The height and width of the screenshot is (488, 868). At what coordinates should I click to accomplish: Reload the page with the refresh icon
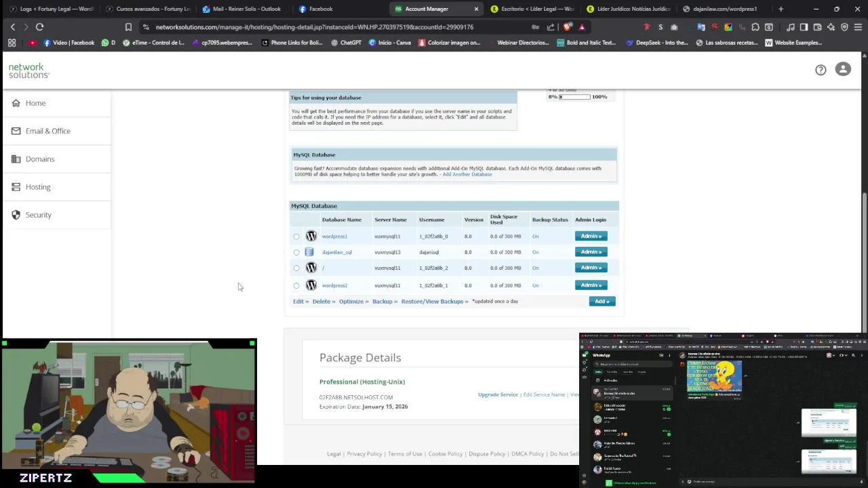pyautogui.click(x=39, y=27)
